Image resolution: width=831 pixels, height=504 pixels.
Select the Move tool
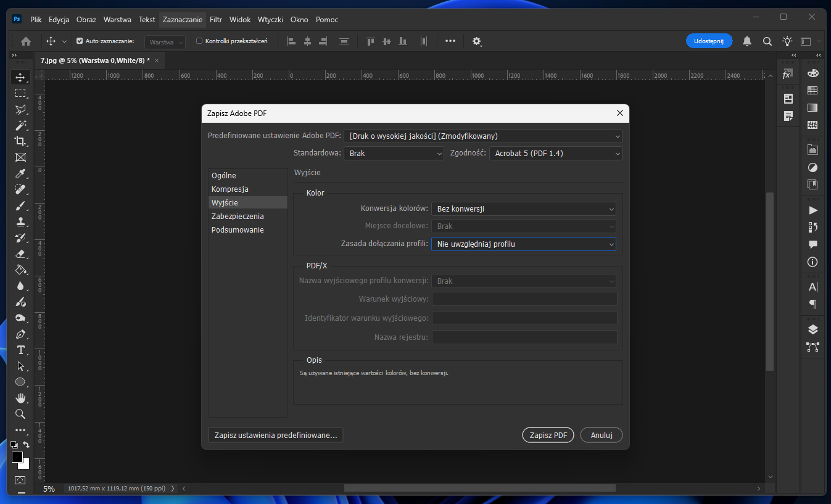[21, 77]
